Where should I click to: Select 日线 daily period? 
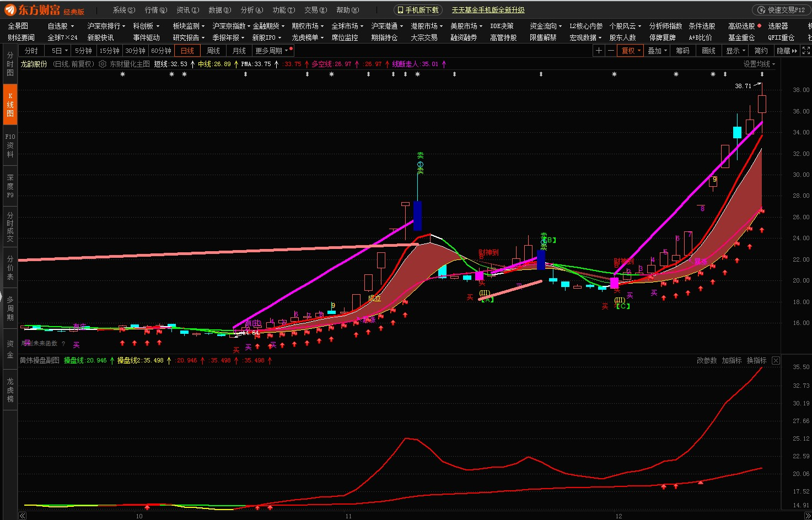tap(187, 51)
